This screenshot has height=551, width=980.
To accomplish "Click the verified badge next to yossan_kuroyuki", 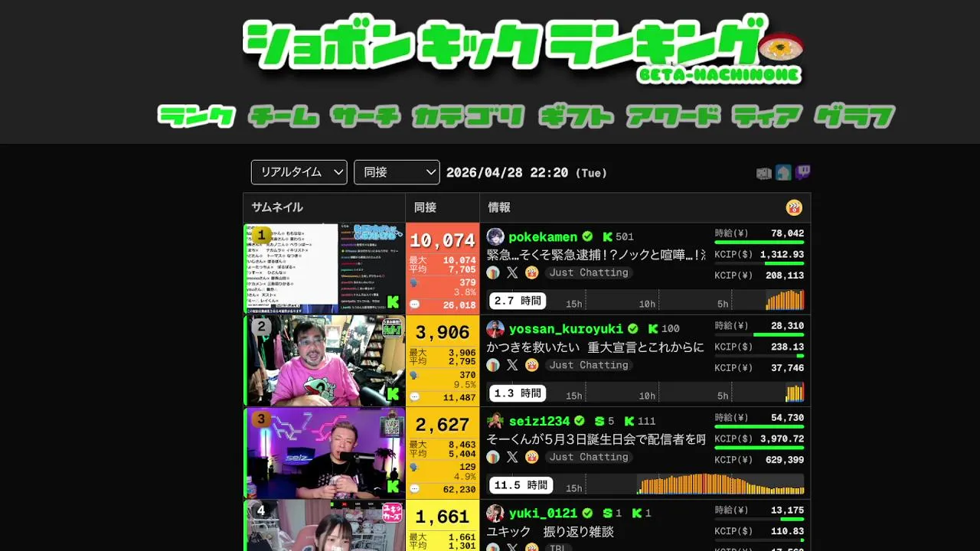I will tap(633, 328).
